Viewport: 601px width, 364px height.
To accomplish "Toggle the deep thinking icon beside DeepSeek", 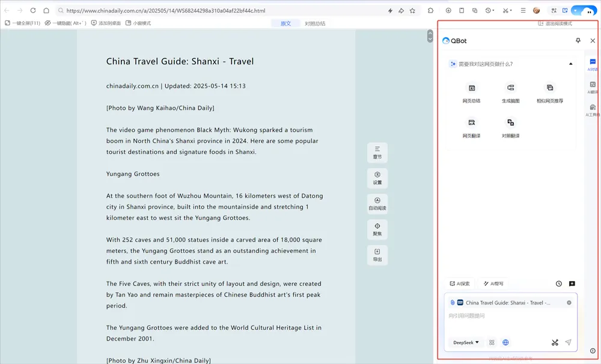I will click(492, 342).
